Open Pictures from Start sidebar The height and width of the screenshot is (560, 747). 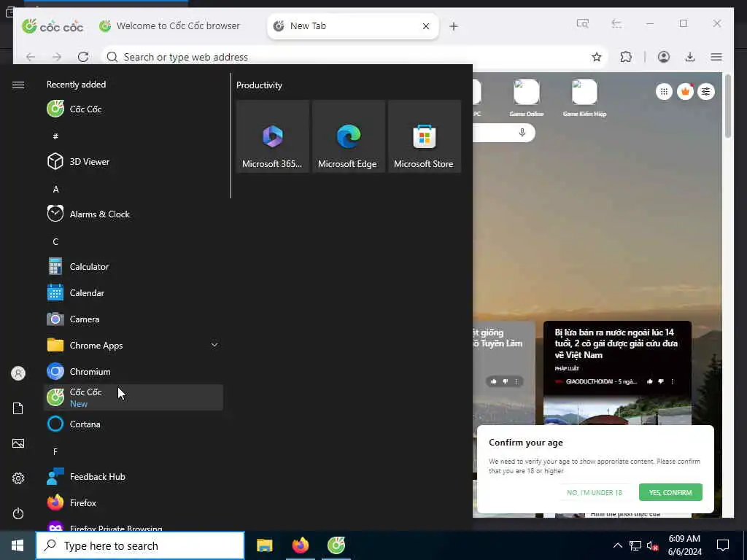[x=18, y=443]
